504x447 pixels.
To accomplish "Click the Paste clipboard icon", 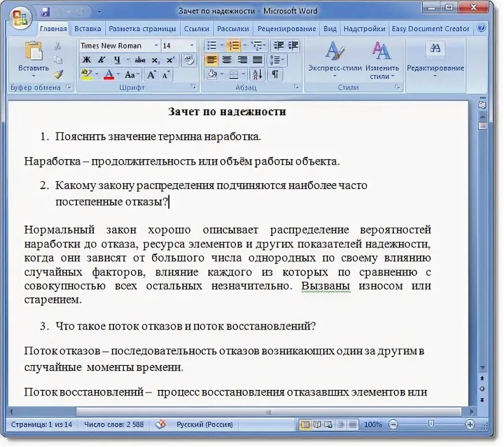I will point(33,51).
